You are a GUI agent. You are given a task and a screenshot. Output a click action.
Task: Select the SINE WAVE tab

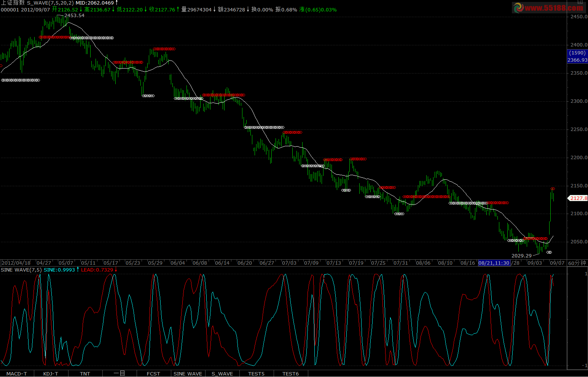[x=188, y=374]
